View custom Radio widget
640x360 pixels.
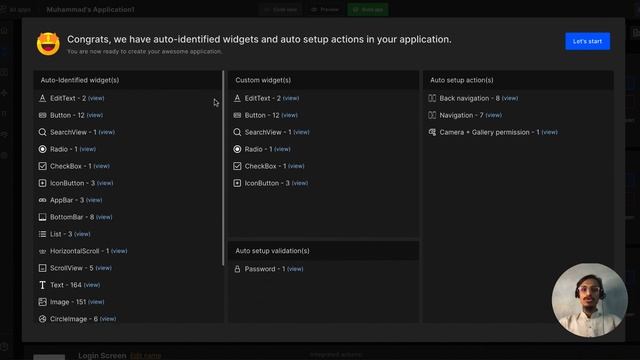[282, 149]
